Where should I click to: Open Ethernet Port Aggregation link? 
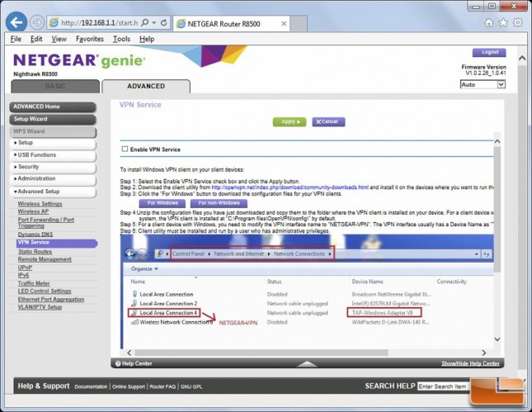click(51, 299)
